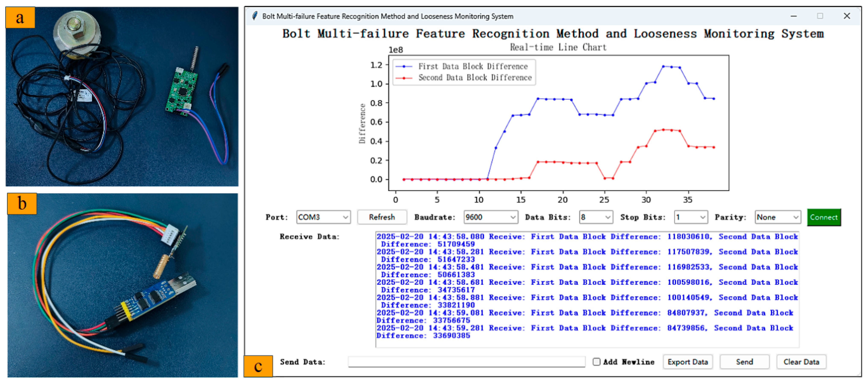Click the red Second Data Block legend marker

click(404, 78)
